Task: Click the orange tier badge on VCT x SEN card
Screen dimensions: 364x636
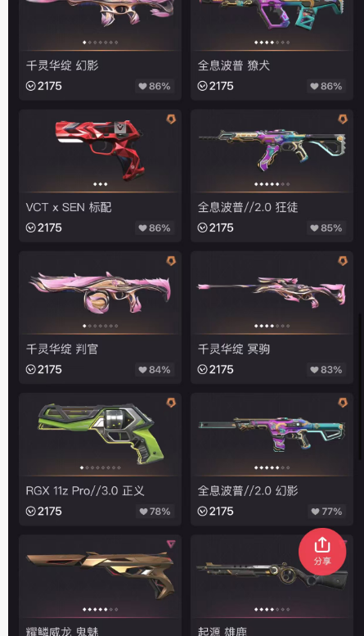Action: (x=171, y=120)
